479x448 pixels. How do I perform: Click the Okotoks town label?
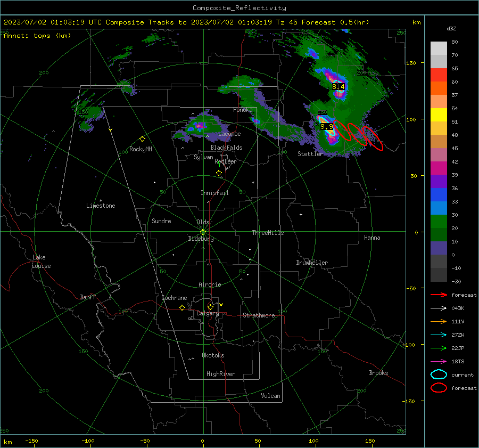(x=213, y=355)
